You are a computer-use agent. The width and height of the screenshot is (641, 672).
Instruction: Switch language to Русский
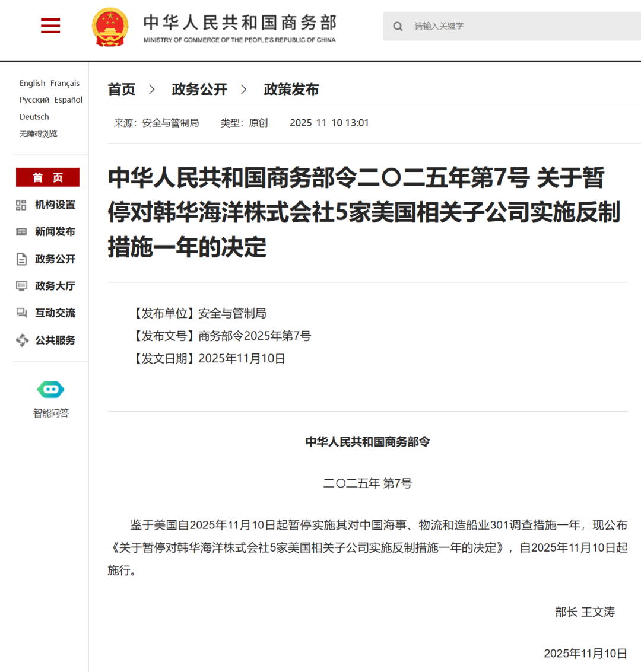(x=34, y=100)
